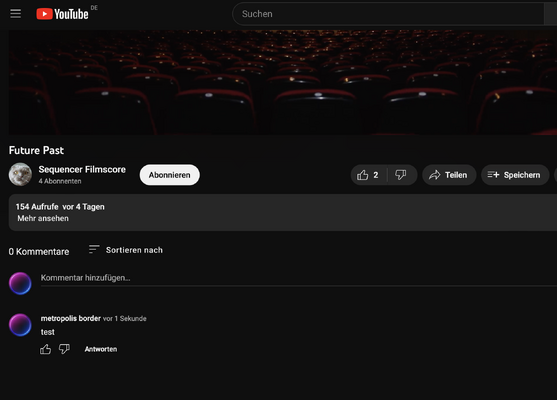Focus the Suchen search field
Viewport: 557px width, 400px height.
388,14
